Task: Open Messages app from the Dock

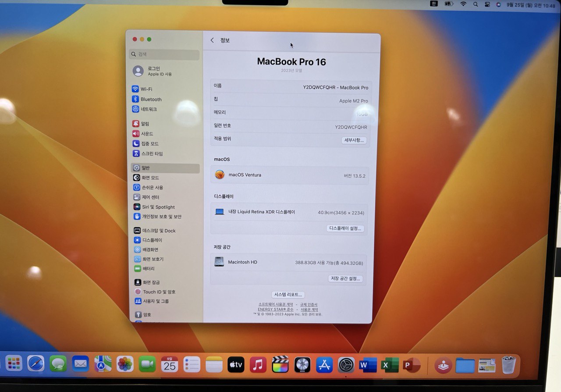Action: tap(58, 363)
